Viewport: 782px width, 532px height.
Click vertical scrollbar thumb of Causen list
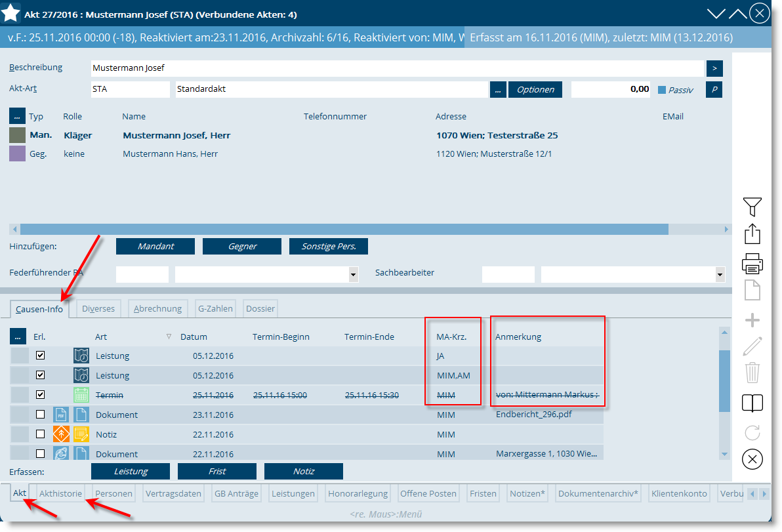(724, 381)
